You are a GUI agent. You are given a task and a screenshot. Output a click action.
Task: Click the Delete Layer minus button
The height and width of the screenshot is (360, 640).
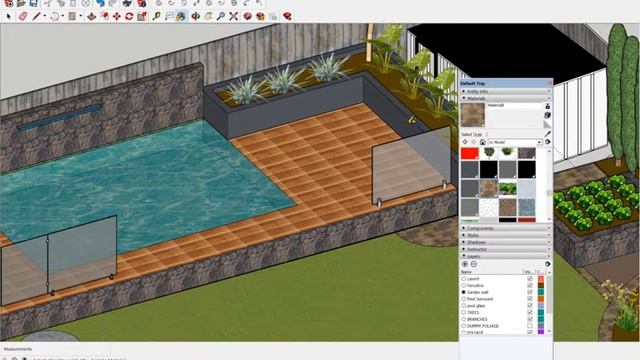[x=473, y=264]
